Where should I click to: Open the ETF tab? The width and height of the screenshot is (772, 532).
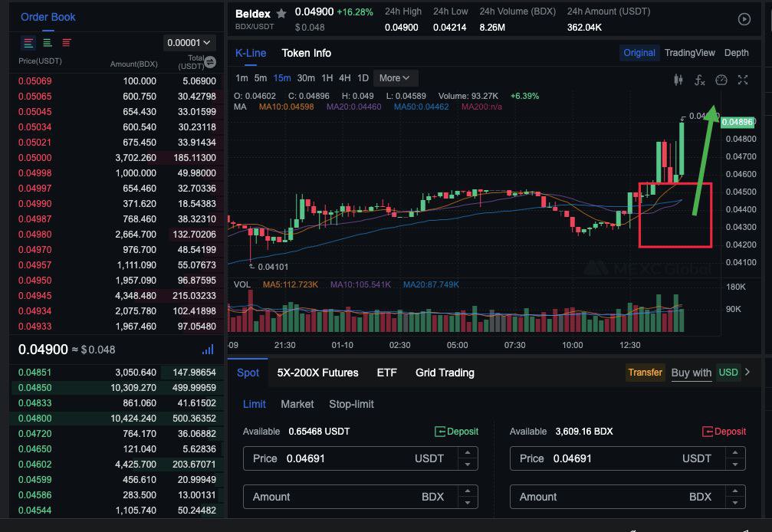(x=386, y=373)
